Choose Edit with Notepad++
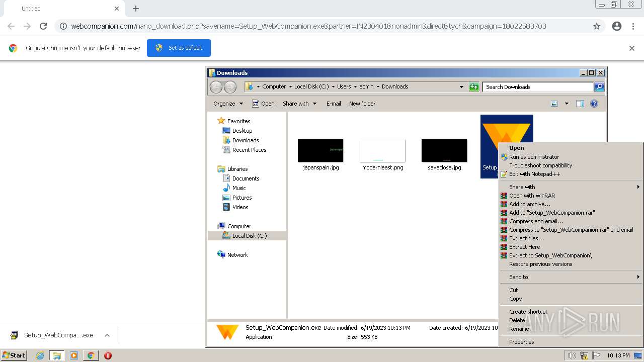Viewport: 644px width, 362px height. 571,174
